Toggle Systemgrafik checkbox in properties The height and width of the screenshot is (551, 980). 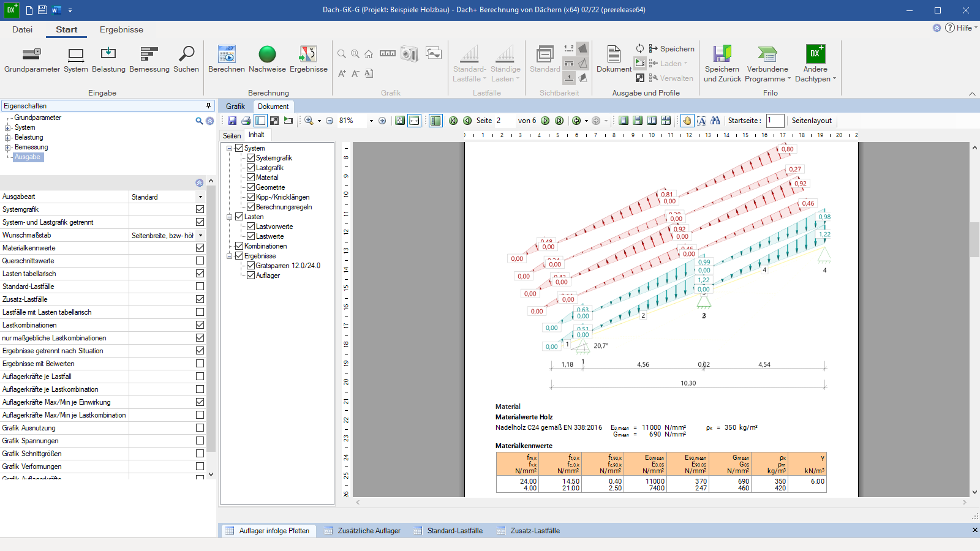[200, 209]
